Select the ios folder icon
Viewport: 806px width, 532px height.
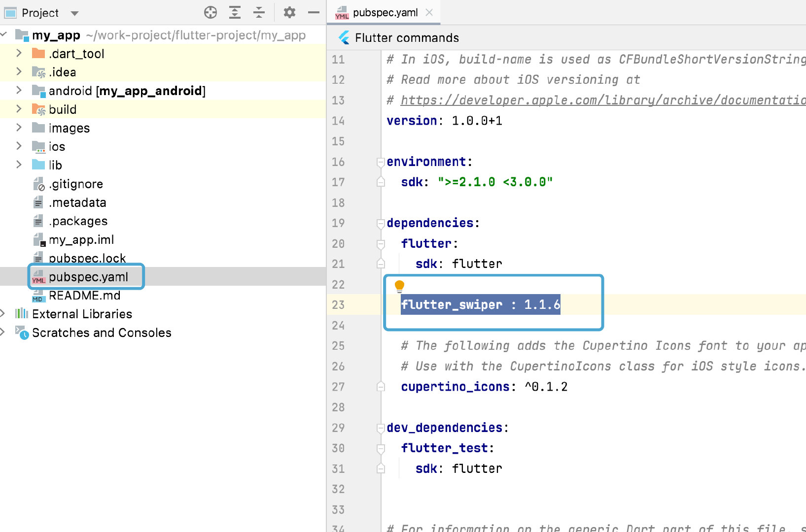click(38, 146)
